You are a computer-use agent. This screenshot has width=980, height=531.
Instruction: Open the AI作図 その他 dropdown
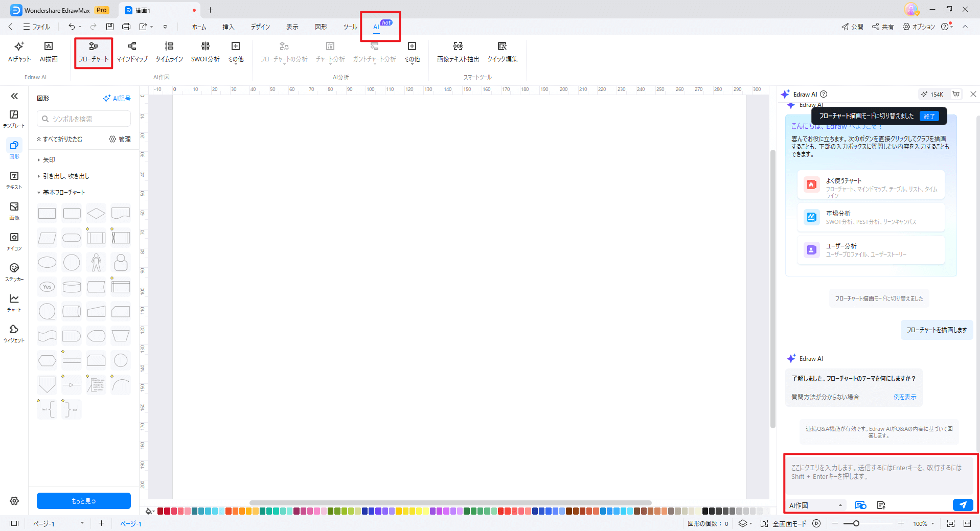click(236, 52)
